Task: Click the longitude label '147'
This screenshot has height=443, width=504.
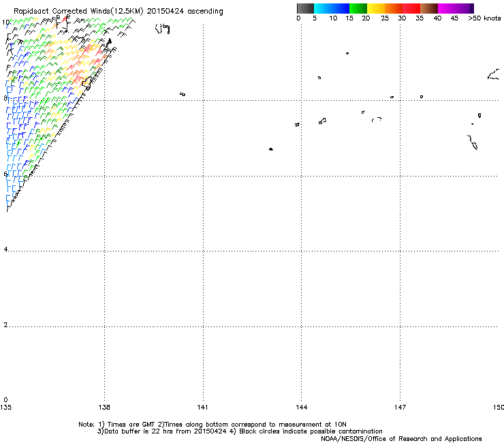Action: [x=400, y=408]
